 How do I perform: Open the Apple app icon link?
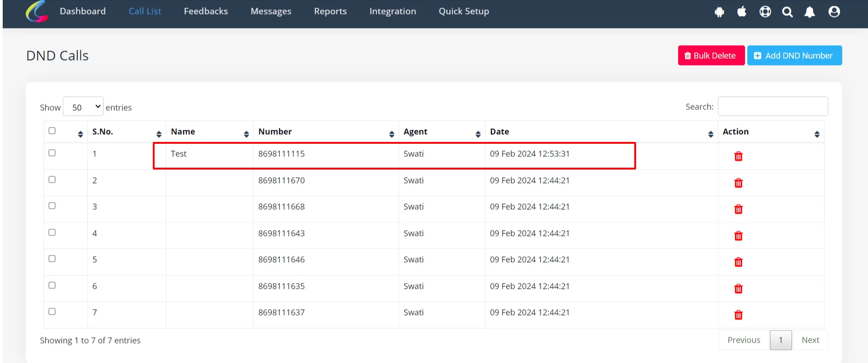pos(742,12)
